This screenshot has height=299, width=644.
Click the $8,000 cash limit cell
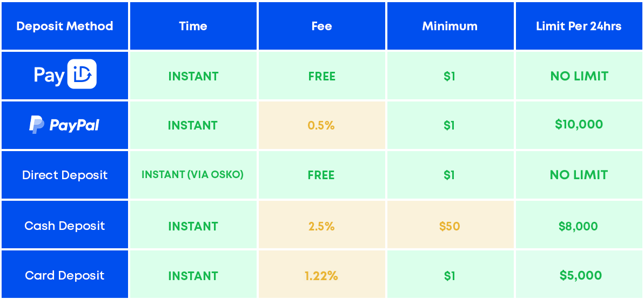579,226
